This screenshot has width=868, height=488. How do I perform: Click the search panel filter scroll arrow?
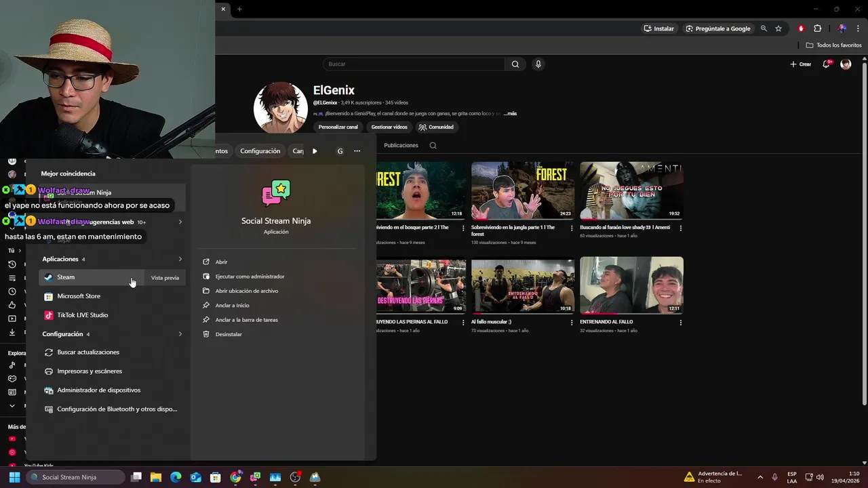[315, 151]
